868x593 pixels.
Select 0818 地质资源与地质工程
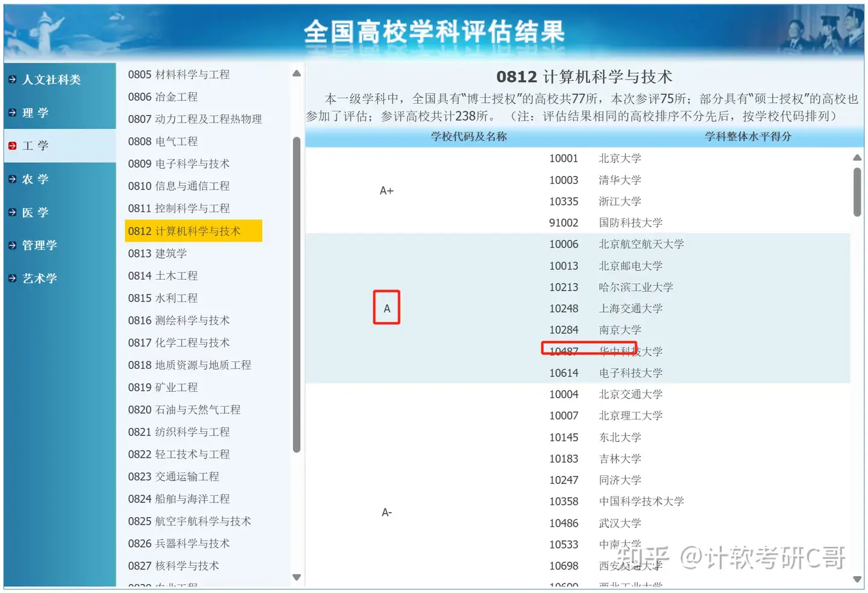[x=189, y=365]
